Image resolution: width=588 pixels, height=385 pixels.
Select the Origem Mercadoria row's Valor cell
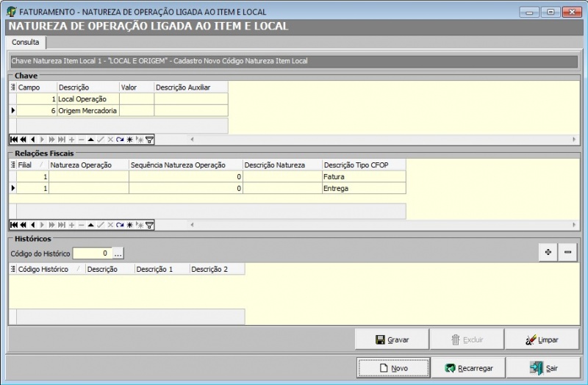[136, 111]
